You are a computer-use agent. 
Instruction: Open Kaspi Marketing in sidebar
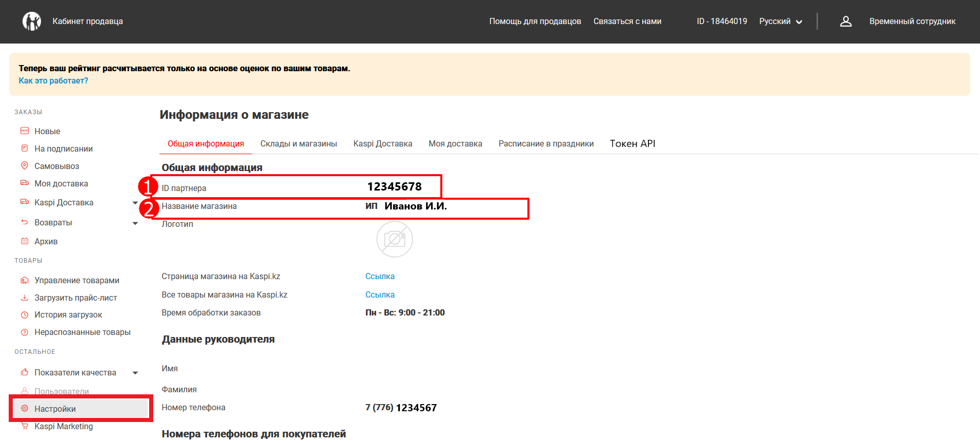[x=64, y=427]
